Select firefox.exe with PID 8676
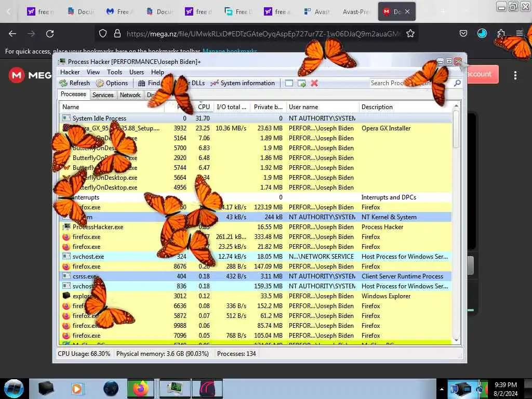This screenshot has width=532, height=399. click(x=256, y=267)
